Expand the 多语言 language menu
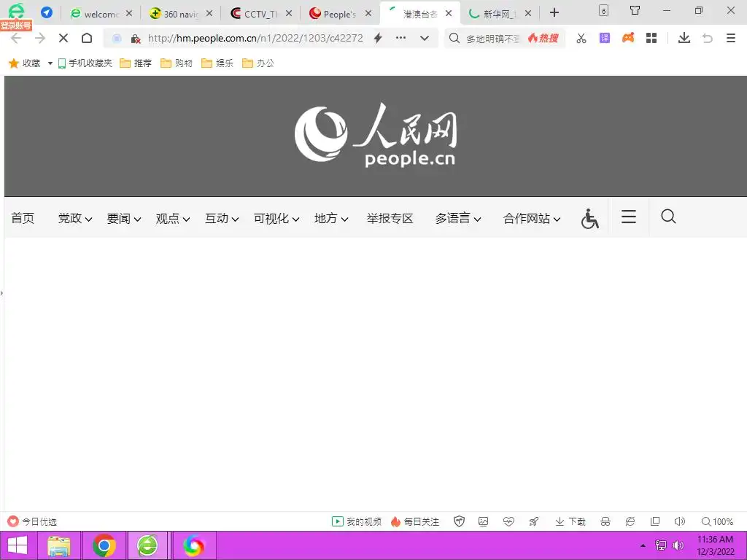747x560 pixels. click(x=458, y=219)
